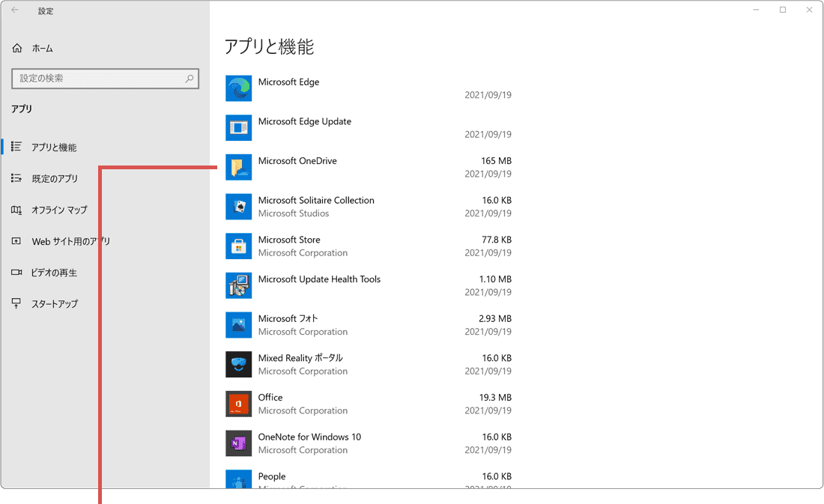Close the 設定 window

[809, 10]
